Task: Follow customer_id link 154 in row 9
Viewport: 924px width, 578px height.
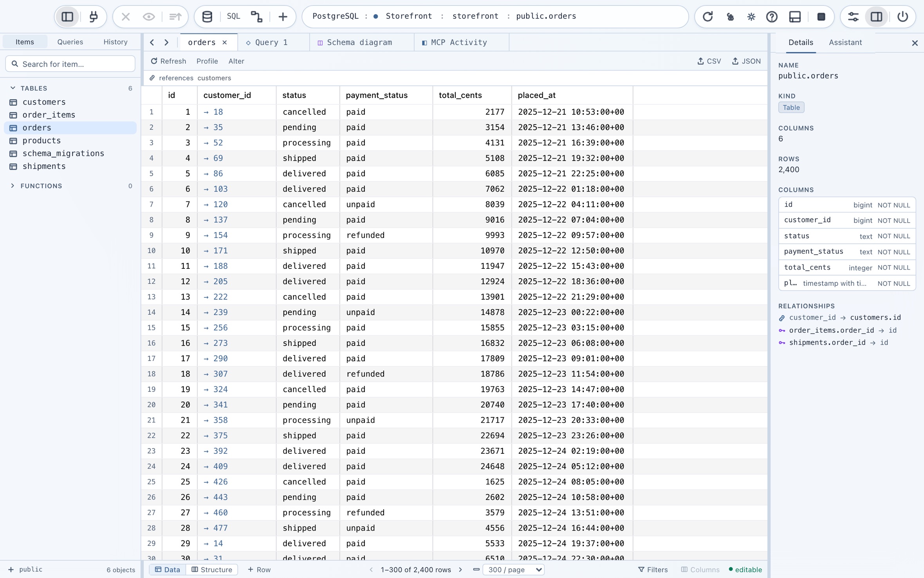Action: 216,235
